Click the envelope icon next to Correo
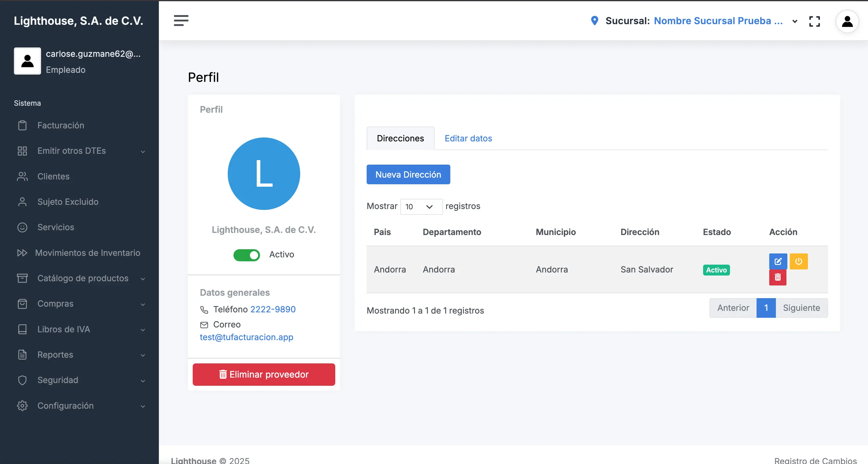Image resolution: width=868 pixels, height=464 pixels. [204, 325]
